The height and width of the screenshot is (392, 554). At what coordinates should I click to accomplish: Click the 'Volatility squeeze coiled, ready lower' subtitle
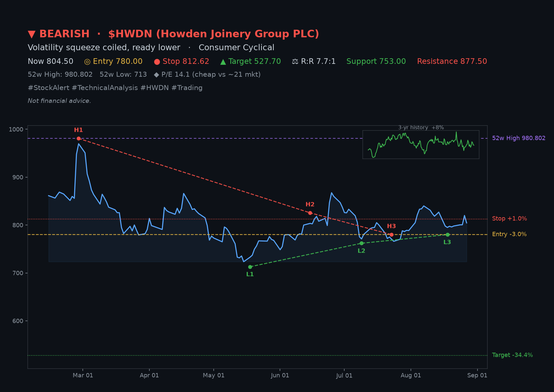(104, 48)
